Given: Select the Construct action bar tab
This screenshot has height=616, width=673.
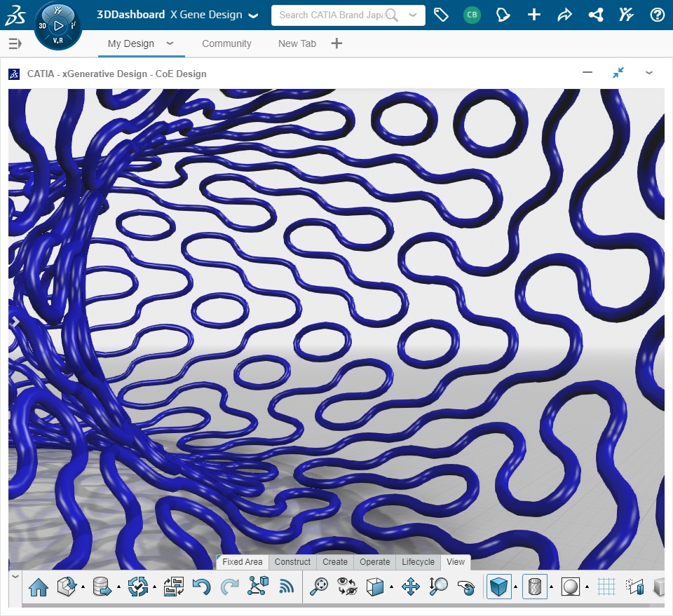Looking at the screenshot, I should [292, 562].
